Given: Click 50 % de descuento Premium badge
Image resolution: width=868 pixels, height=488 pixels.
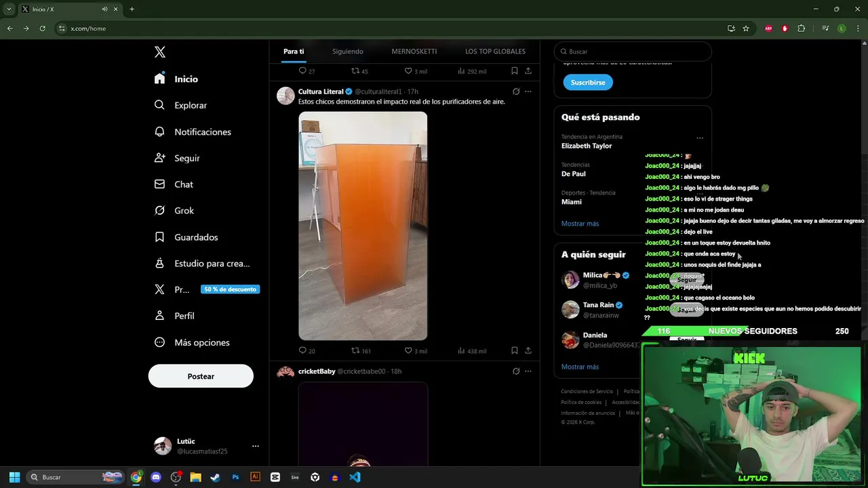Looking at the screenshot, I should click(x=231, y=289).
